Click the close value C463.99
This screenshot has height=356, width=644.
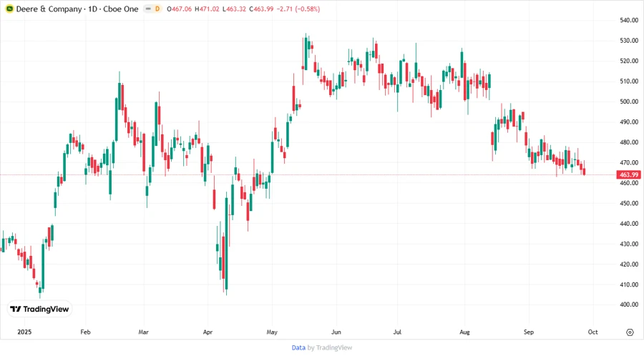tap(261, 9)
